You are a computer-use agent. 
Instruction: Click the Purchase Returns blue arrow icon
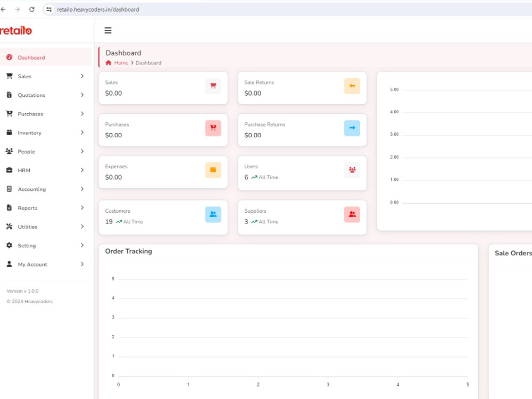352,128
